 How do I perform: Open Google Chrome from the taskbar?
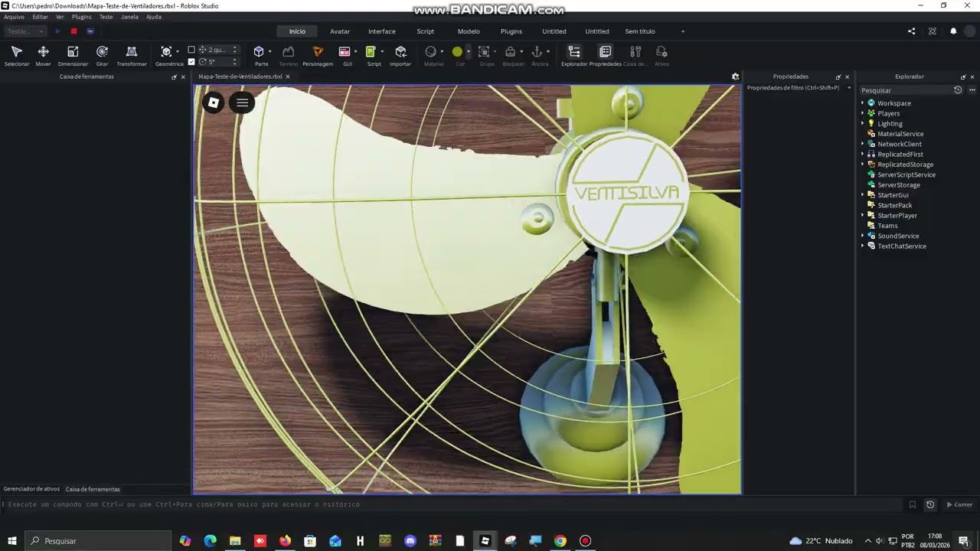(560, 541)
